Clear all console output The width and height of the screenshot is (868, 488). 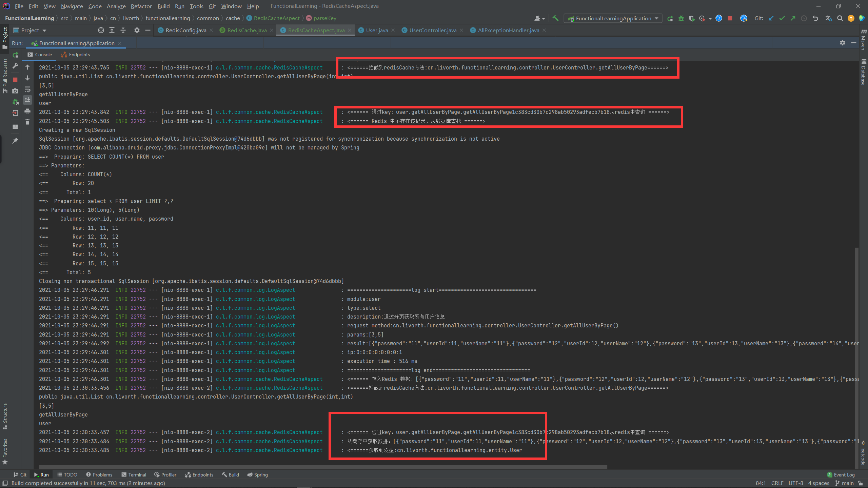click(x=27, y=122)
